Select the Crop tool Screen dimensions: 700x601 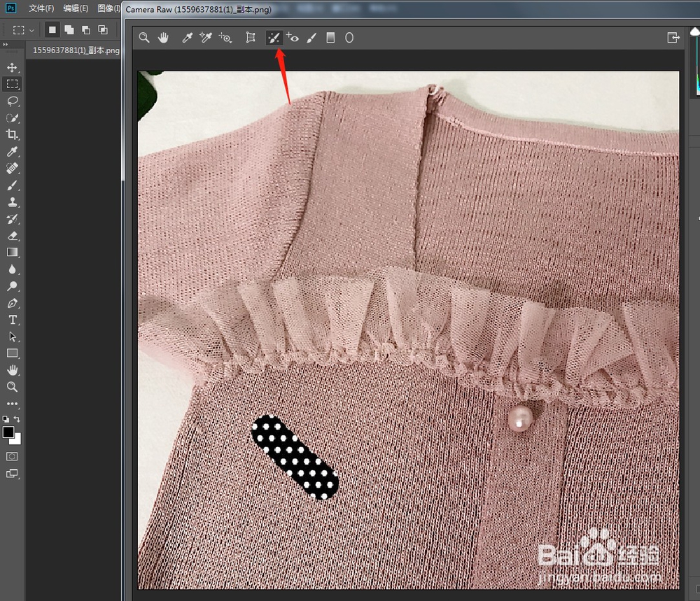12,134
